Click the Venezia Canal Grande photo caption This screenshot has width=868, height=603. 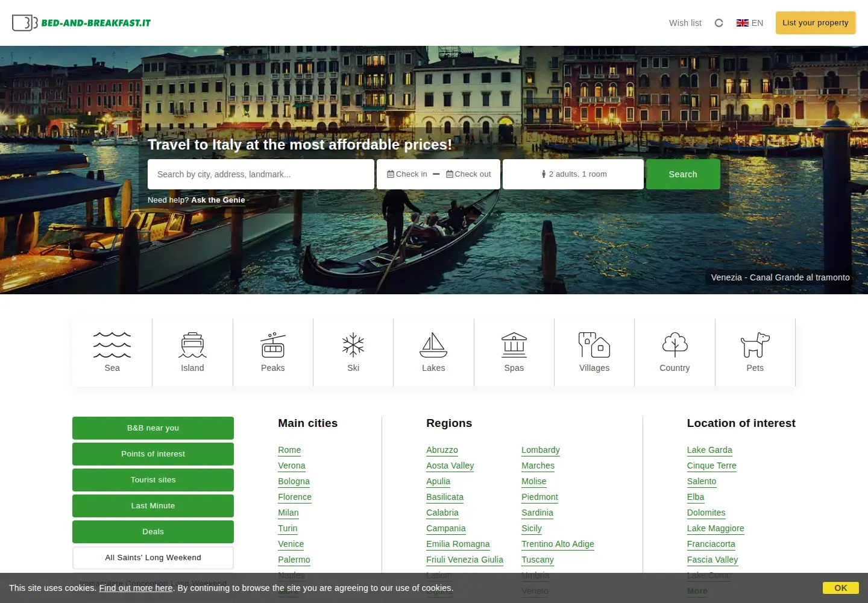781,277
